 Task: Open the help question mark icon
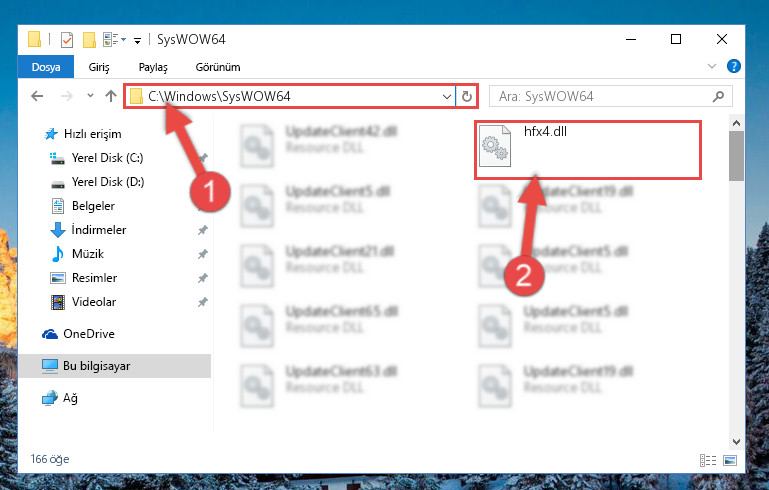(x=734, y=66)
